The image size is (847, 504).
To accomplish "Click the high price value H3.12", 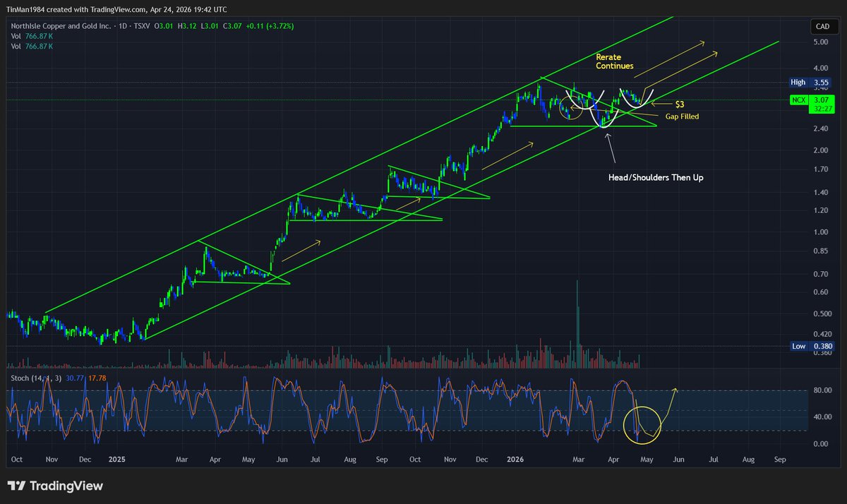I will [x=186, y=26].
